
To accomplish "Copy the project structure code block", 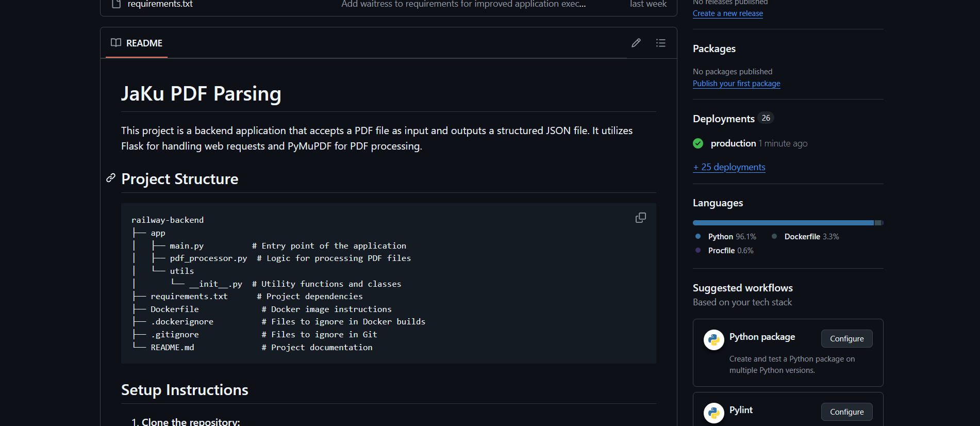I will coord(640,218).
